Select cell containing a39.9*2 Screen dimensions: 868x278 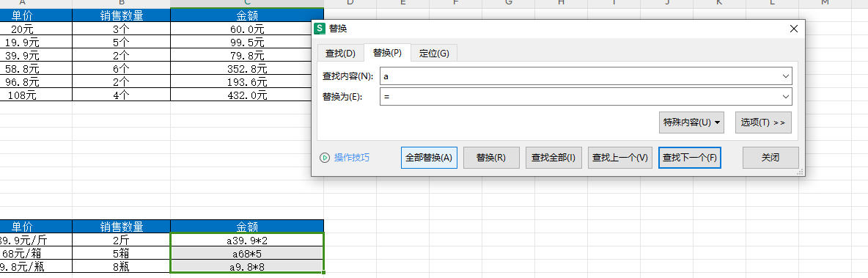click(247, 241)
